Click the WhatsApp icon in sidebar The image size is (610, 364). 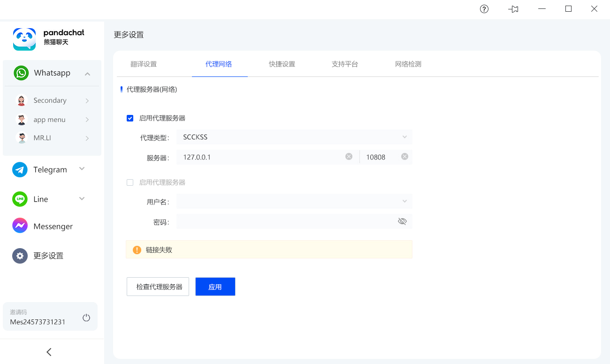21,73
